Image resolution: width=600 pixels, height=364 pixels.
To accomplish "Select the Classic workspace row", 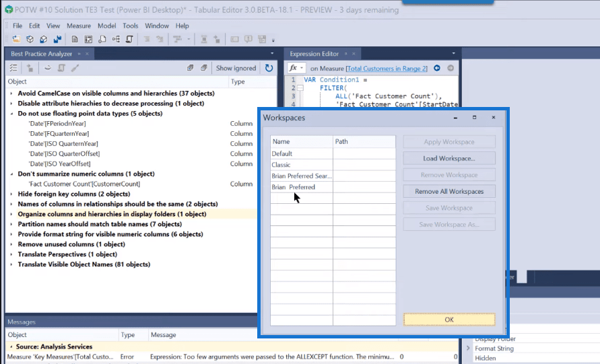I will click(333, 165).
